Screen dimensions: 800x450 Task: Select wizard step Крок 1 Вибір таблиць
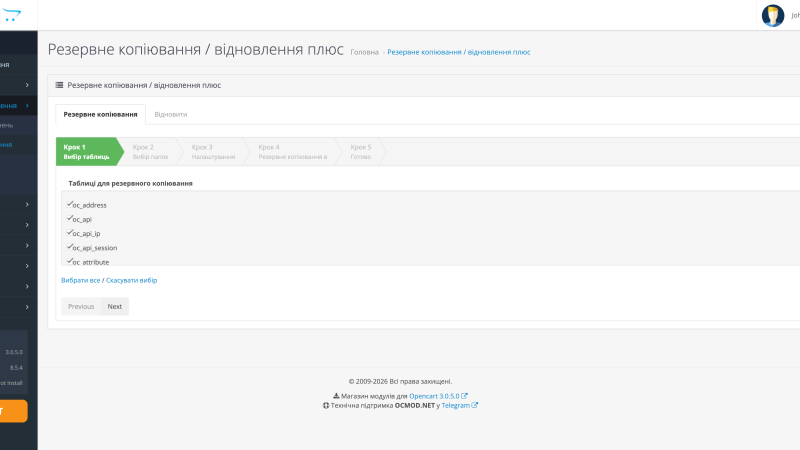click(x=90, y=152)
